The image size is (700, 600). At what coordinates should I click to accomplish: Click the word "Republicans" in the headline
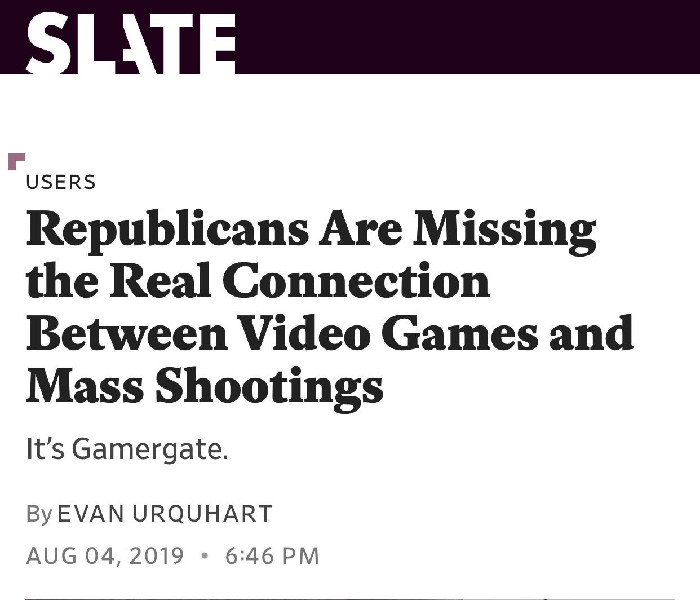pos(167,231)
